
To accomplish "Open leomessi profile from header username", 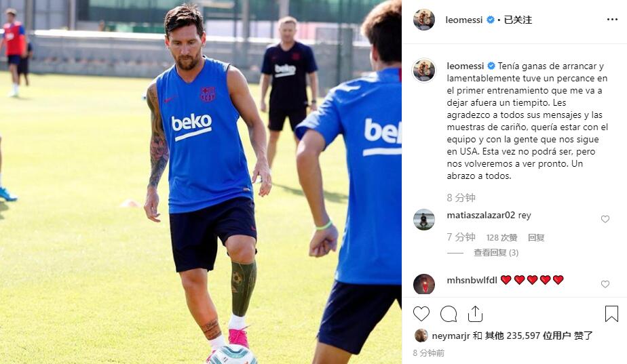I will pos(464,20).
